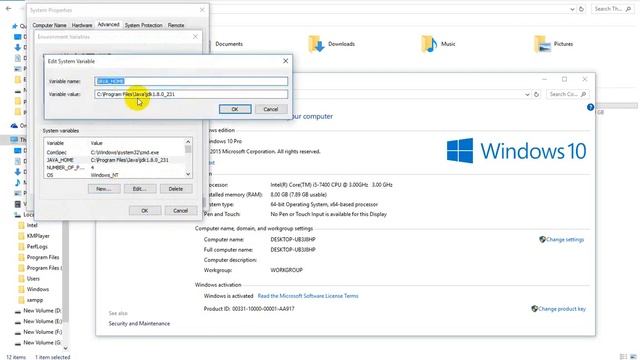Select NUMBER_OF_P... row in System variables

[x=114, y=167]
